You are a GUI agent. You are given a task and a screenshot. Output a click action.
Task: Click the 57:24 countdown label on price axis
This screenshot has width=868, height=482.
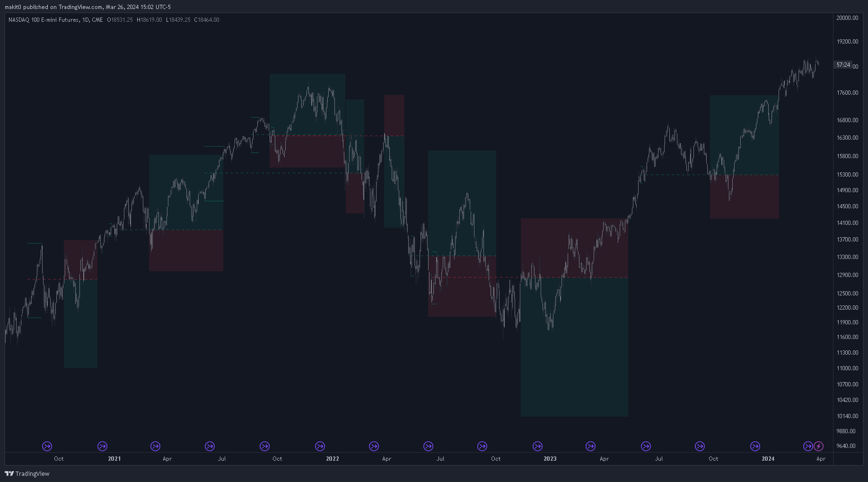843,65
